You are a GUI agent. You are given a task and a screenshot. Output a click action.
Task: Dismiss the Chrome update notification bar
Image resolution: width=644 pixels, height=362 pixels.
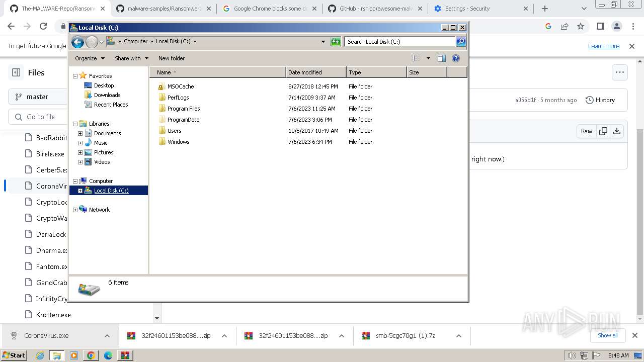pos(632,46)
